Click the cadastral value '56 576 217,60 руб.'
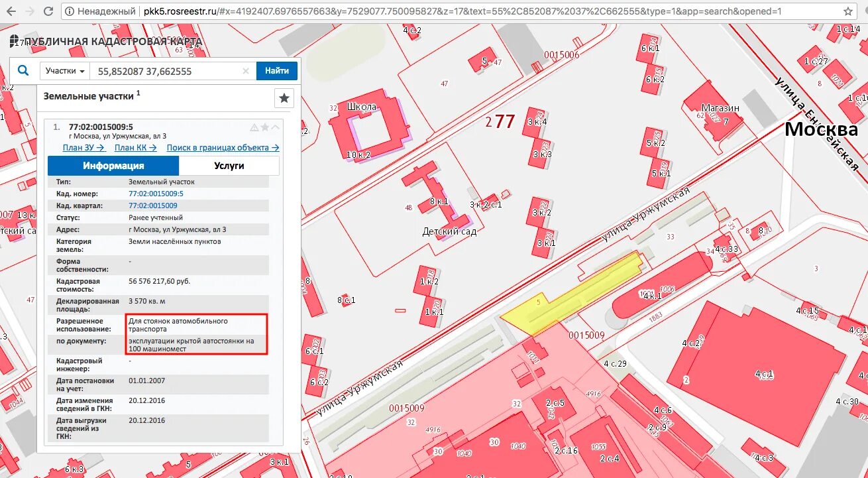 [x=160, y=281]
